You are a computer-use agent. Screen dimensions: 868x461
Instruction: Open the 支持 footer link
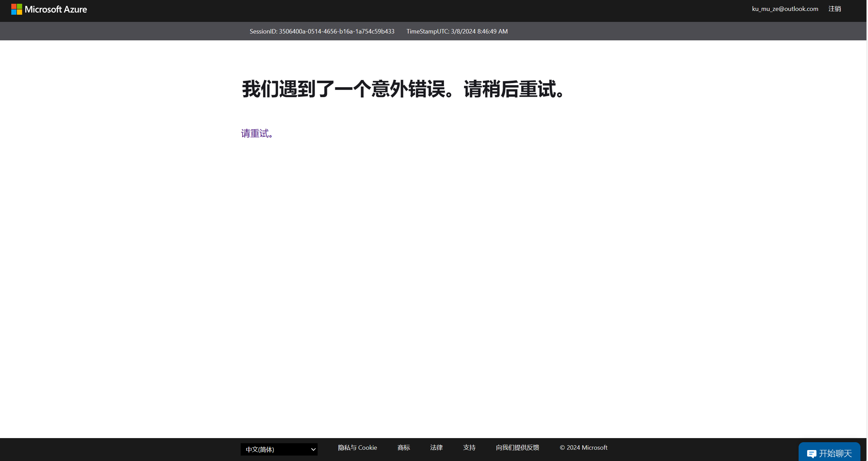tap(469, 448)
